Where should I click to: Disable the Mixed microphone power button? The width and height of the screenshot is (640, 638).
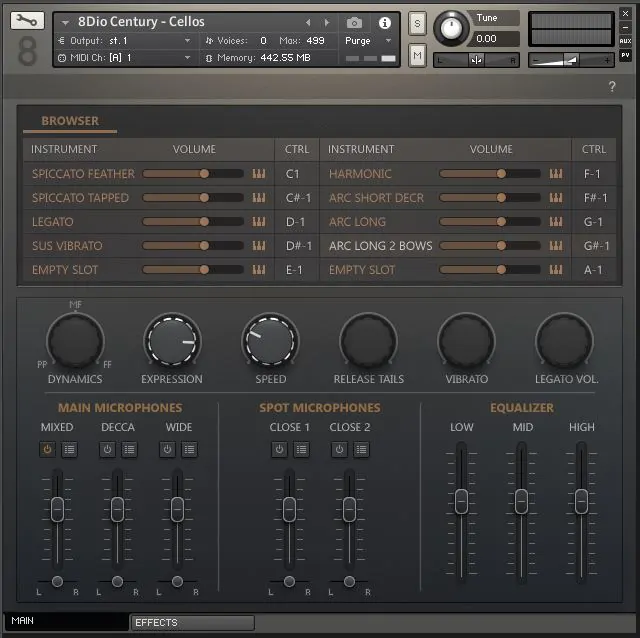[x=47, y=449]
